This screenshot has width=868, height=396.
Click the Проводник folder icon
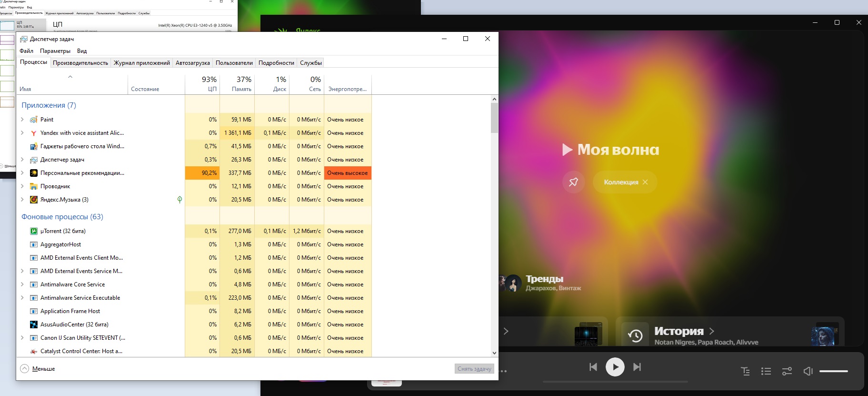click(x=34, y=186)
